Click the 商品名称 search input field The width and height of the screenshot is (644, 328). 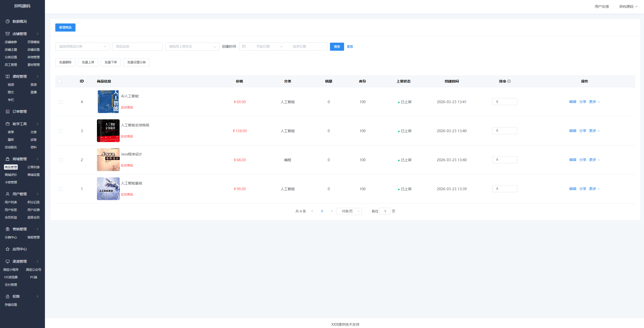tap(137, 47)
